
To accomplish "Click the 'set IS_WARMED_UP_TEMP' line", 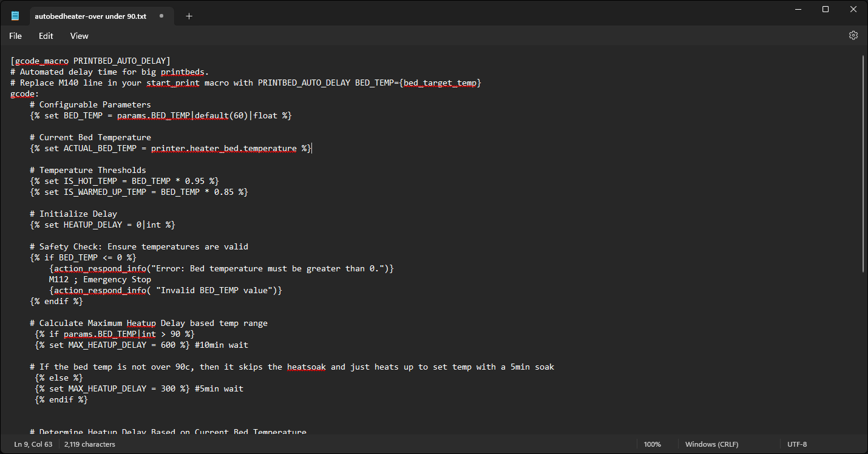I will (139, 192).
